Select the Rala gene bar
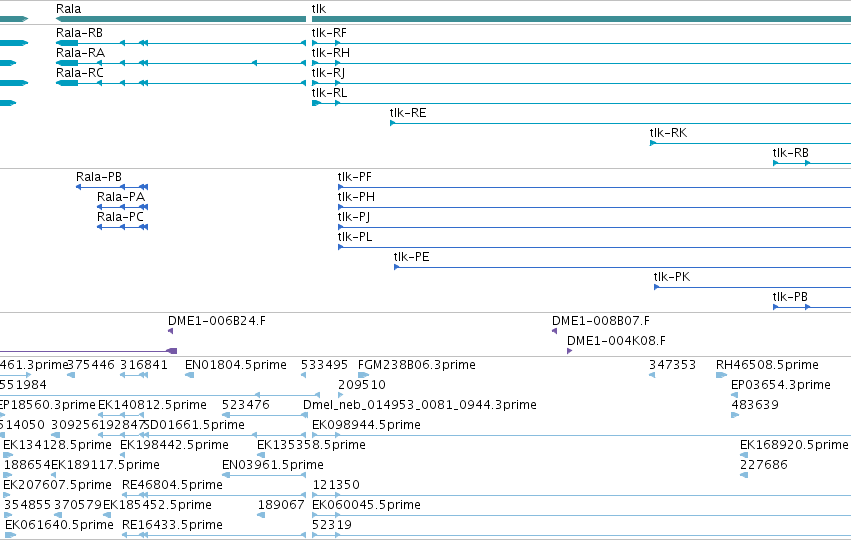Image resolution: width=851 pixels, height=540 pixels. (x=181, y=19)
